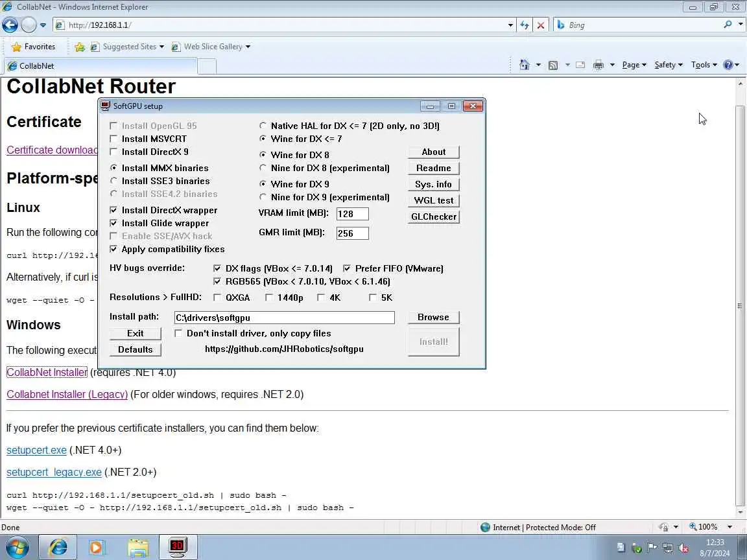Click the RSS Feeds icon

pos(553,65)
